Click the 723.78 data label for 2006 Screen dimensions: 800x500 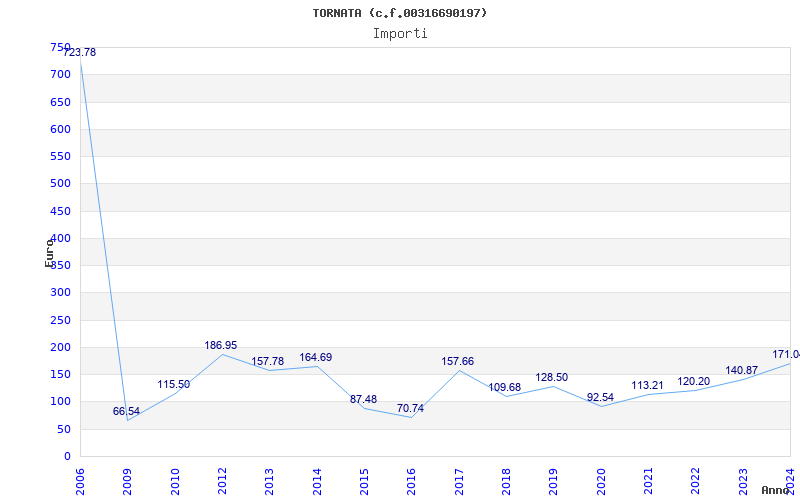80,53
